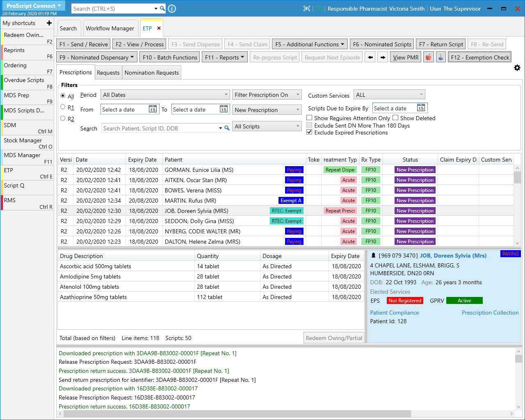
Task: Open the settings gear icon
Action: pyautogui.click(x=517, y=68)
